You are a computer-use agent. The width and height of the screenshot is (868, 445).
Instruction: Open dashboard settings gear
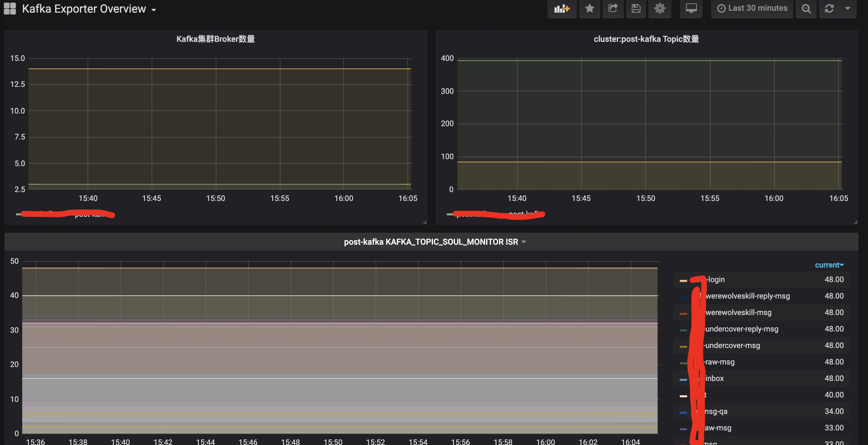click(660, 9)
